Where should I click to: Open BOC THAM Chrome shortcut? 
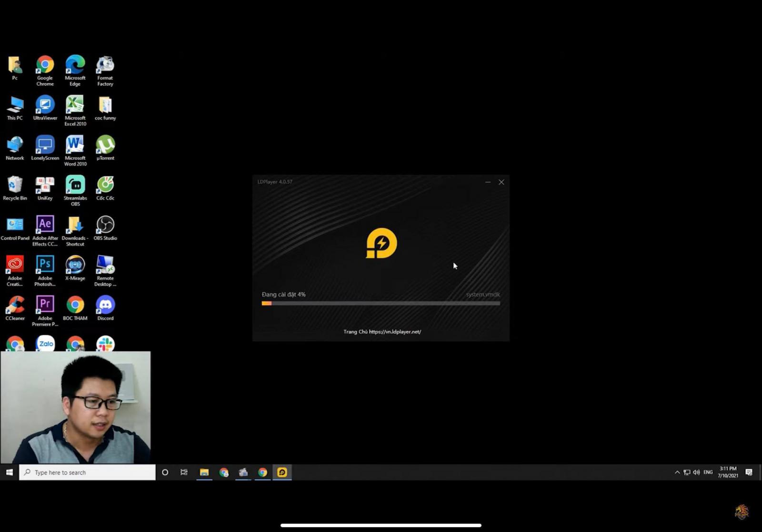click(75, 308)
